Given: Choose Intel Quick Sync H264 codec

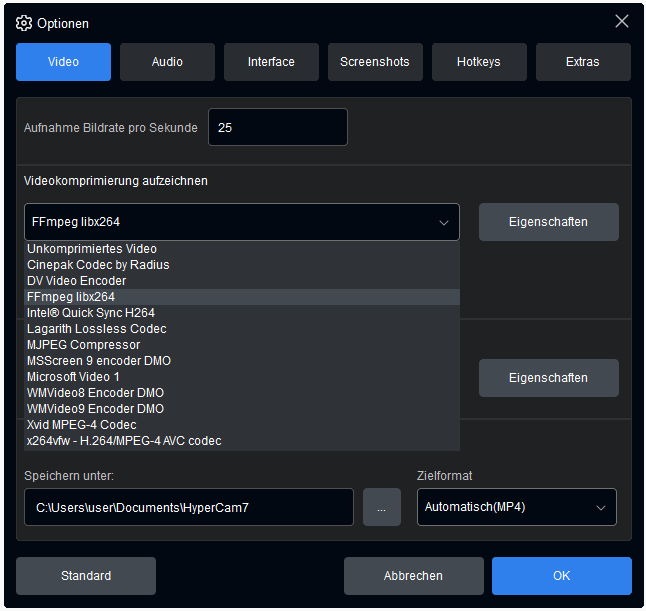Looking at the screenshot, I should pyautogui.click(x=91, y=313).
